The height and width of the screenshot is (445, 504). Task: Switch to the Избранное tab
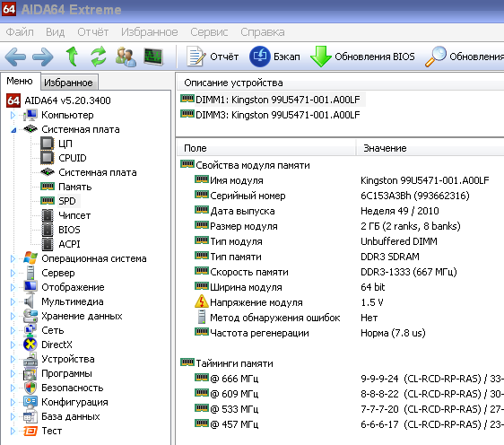click(x=68, y=83)
